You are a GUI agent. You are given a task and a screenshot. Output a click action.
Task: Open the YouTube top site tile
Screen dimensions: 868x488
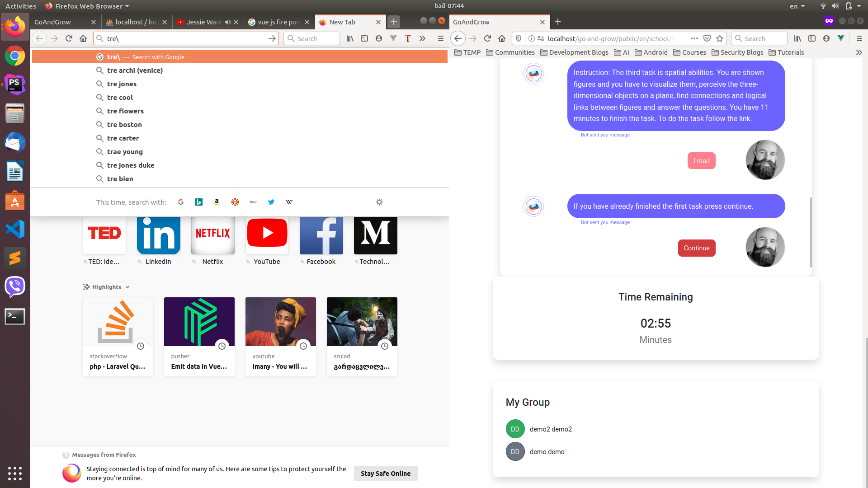coord(267,235)
